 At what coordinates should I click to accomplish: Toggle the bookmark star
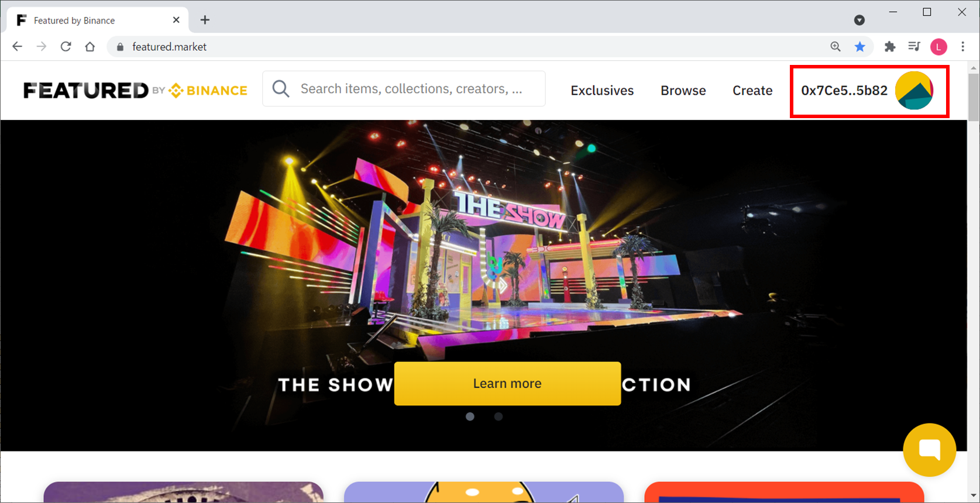[x=859, y=47]
